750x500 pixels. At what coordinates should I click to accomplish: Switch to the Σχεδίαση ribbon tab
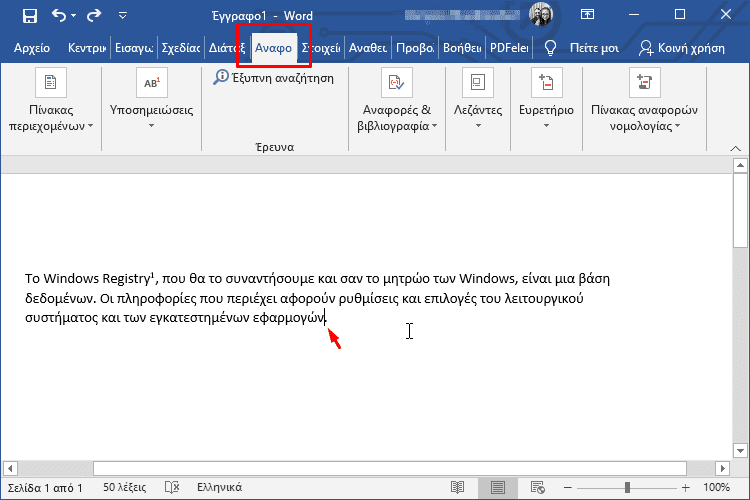tap(180, 48)
